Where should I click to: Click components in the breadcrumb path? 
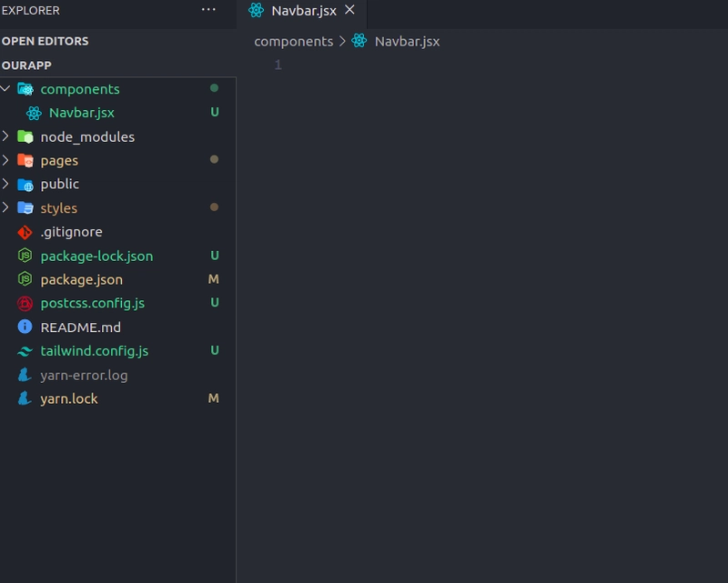point(293,41)
